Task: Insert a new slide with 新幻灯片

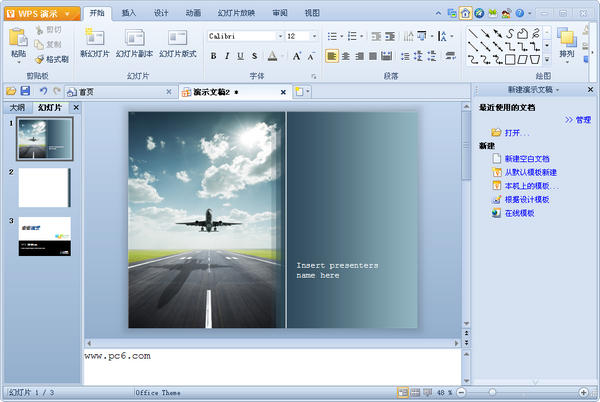Action: click(95, 43)
